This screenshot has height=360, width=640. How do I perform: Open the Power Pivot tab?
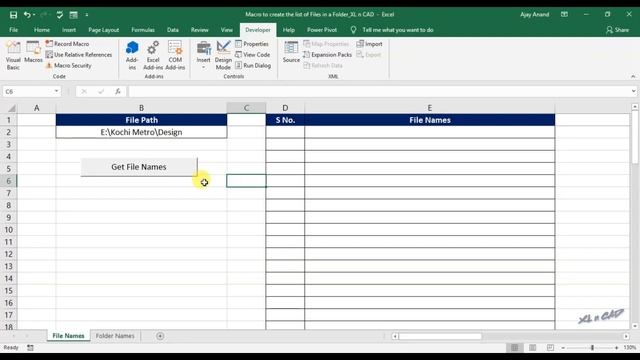click(322, 30)
